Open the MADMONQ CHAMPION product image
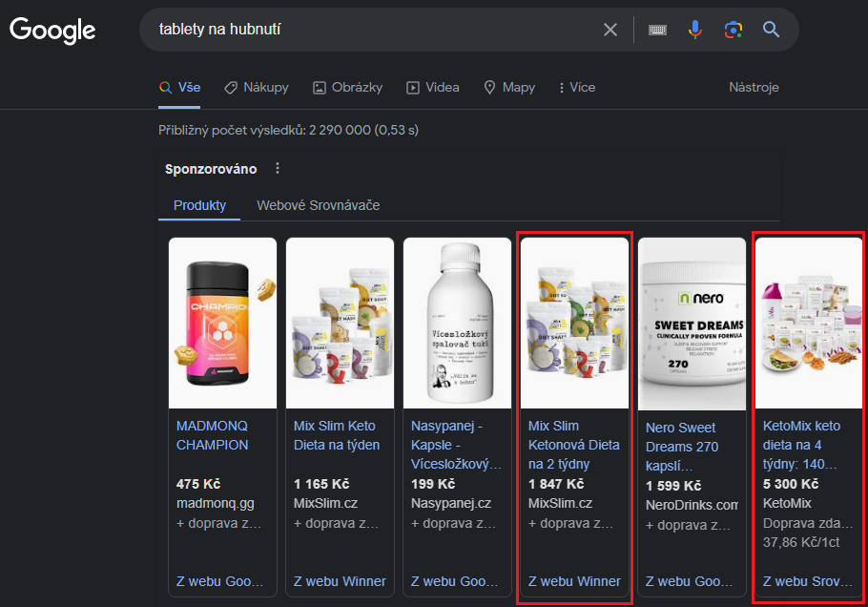Image resolution: width=868 pixels, height=607 pixels. [x=222, y=324]
